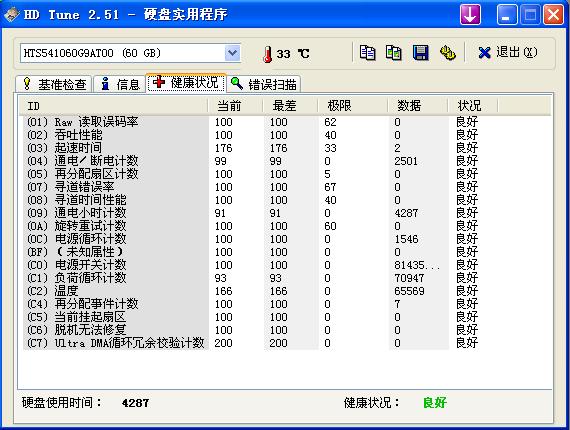Click the copy screenshot to clipboard icon
The width and height of the screenshot is (570, 430).
pos(394,53)
